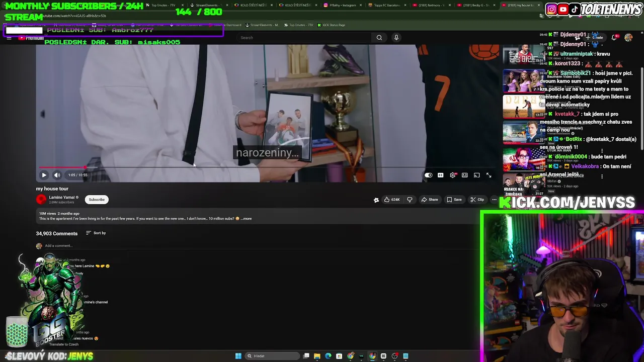Screen dimensions: 644x362
Task: Click the 34,903 Comments heading
Action: tap(56, 233)
